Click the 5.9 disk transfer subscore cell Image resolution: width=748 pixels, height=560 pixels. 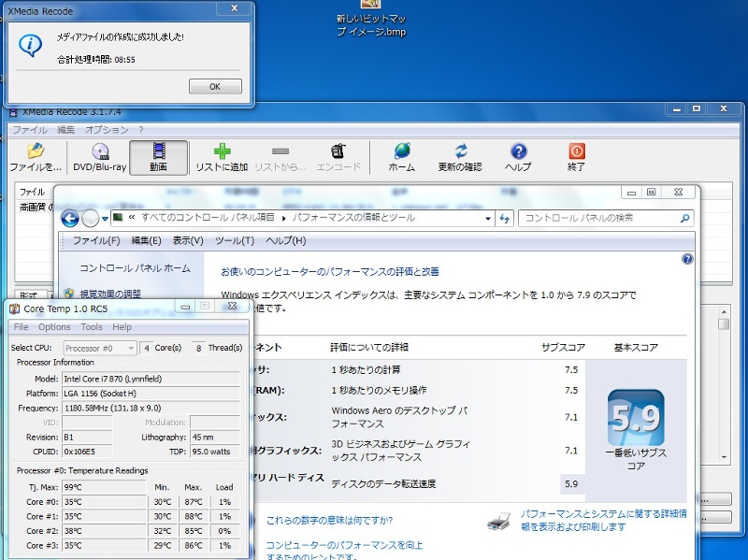click(x=571, y=483)
